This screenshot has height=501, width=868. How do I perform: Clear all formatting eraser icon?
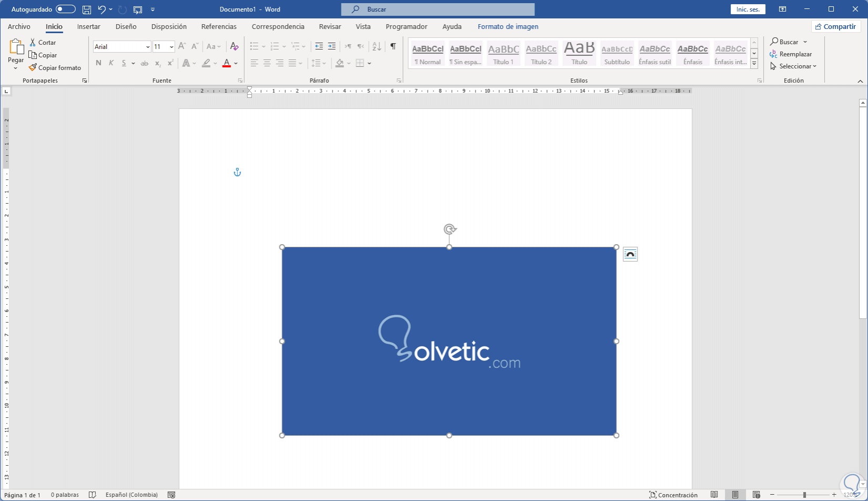pos(235,46)
